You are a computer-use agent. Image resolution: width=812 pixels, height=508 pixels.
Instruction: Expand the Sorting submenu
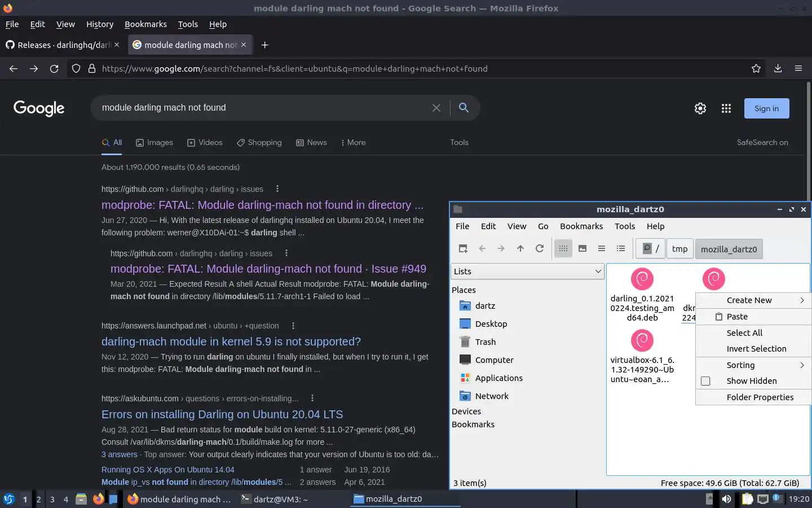754,365
